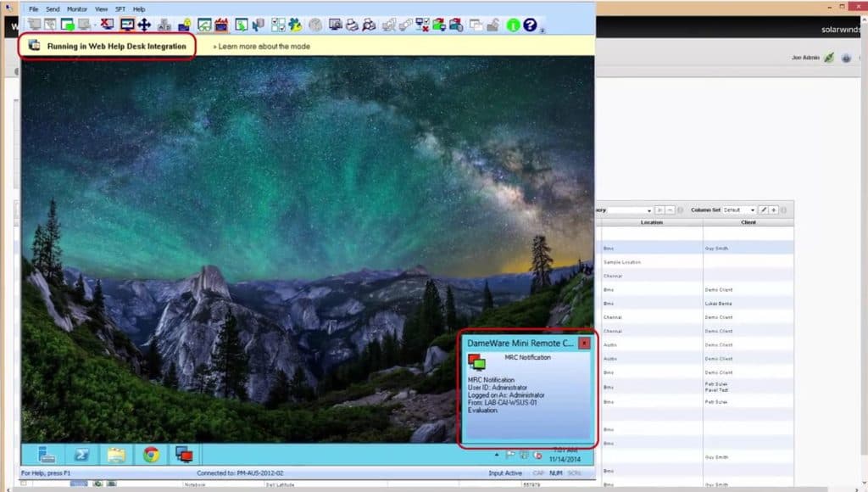This screenshot has height=492, width=868.
Task: Click the printer toolbar icon
Action: coord(352,25)
